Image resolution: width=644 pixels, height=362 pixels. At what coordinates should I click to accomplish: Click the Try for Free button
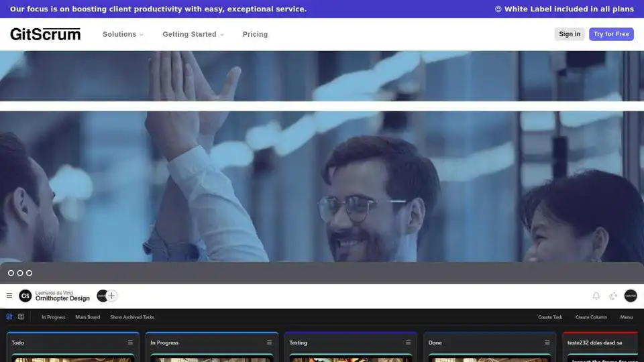611,34
